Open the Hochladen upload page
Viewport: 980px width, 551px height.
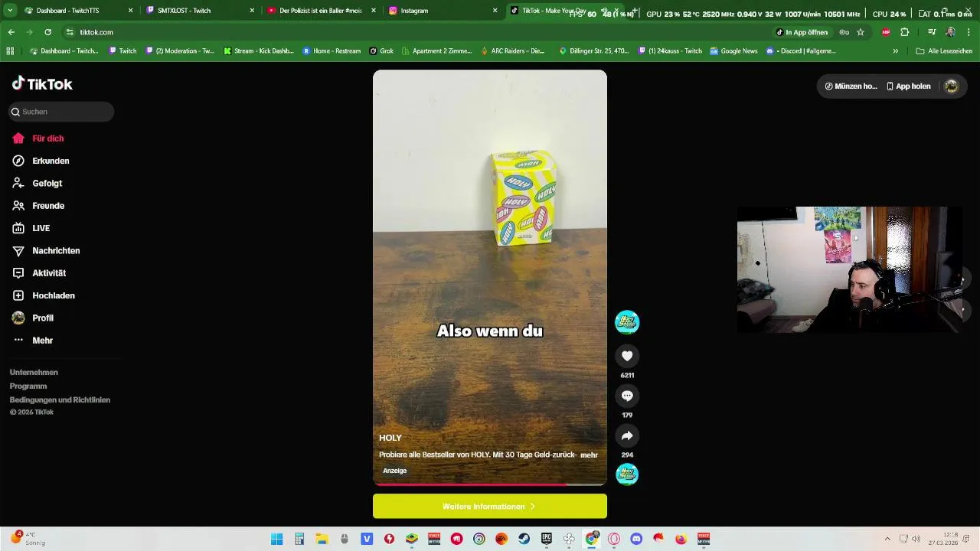pyautogui.click(x=44, y=295)
